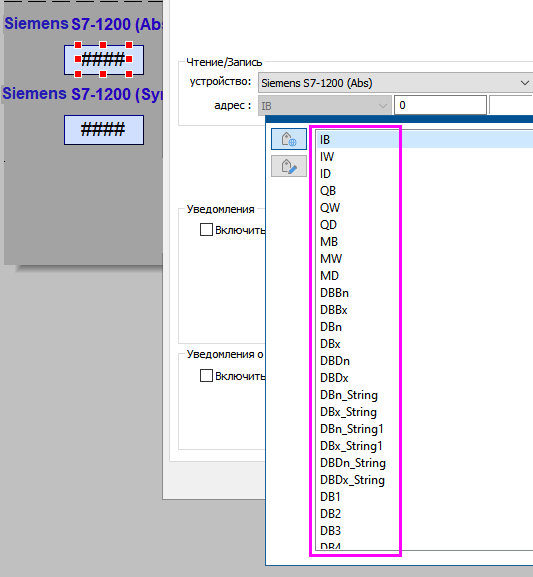Choose DB2 in the address list
The image size is (533, 577).
425,514
